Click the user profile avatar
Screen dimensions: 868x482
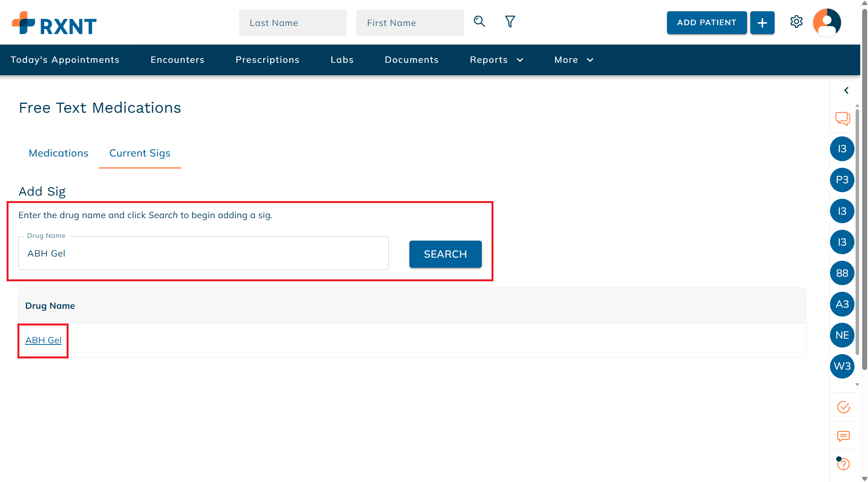[x=827, y=22]
